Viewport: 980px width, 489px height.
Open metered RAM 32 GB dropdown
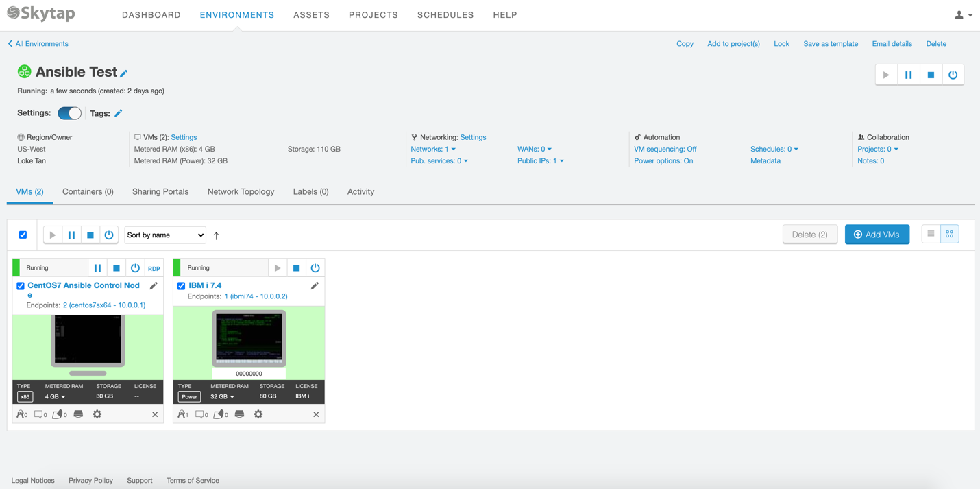point(223,396)
